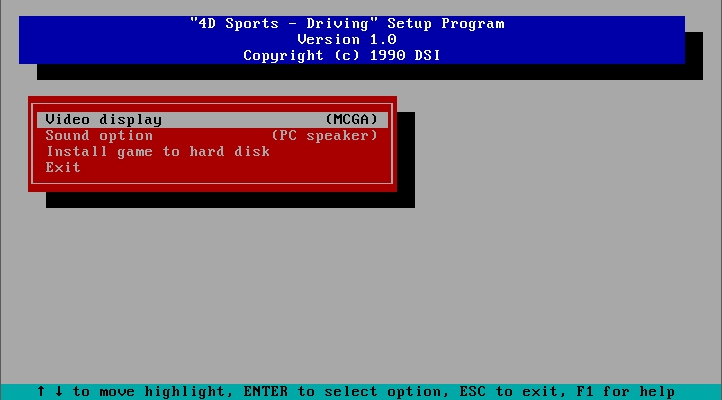
Task: Click the blank area of the red menu box under Exit
Action: click(x=212, y=179)
